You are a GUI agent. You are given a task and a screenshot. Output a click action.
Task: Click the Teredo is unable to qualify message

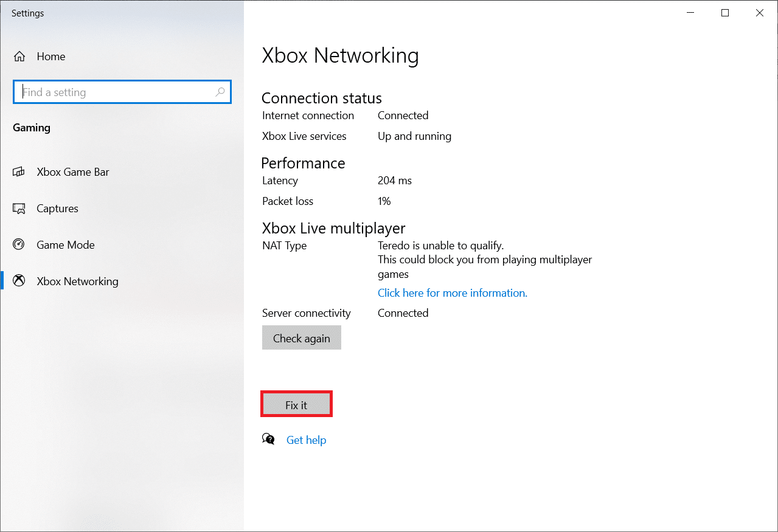[x=441, y=246]
